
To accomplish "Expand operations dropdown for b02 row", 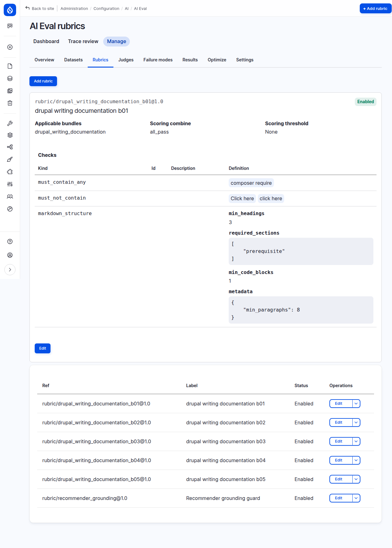I will coord(356,422).
